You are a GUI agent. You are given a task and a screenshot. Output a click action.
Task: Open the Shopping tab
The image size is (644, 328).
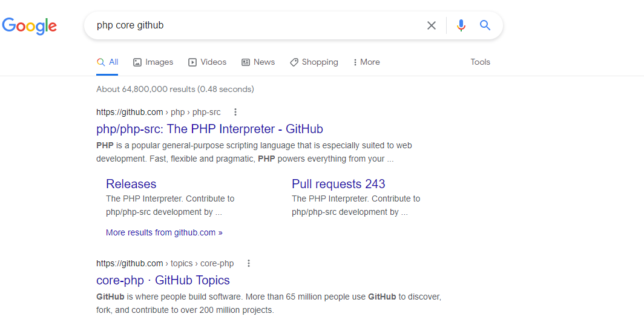[x=314, y=62]
